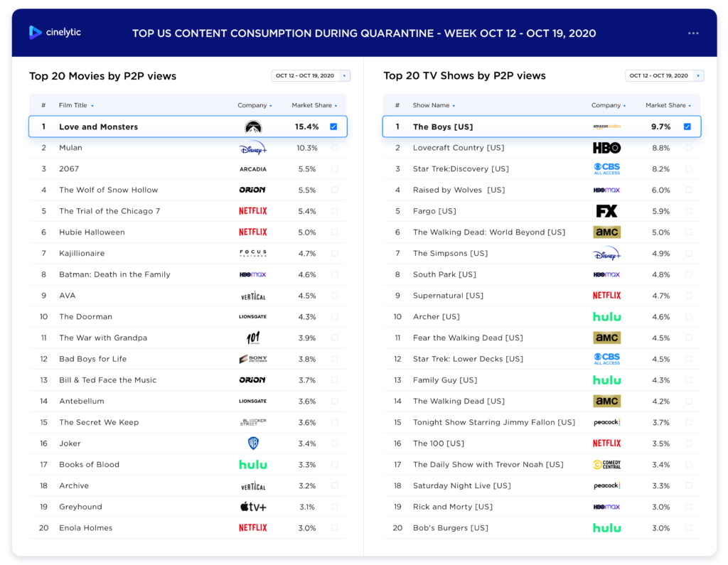This screenshot has height=565, width=728.
Task: Click HBO Max logo for Batman: Death in the Family
Action: click(x=253, y=274)
